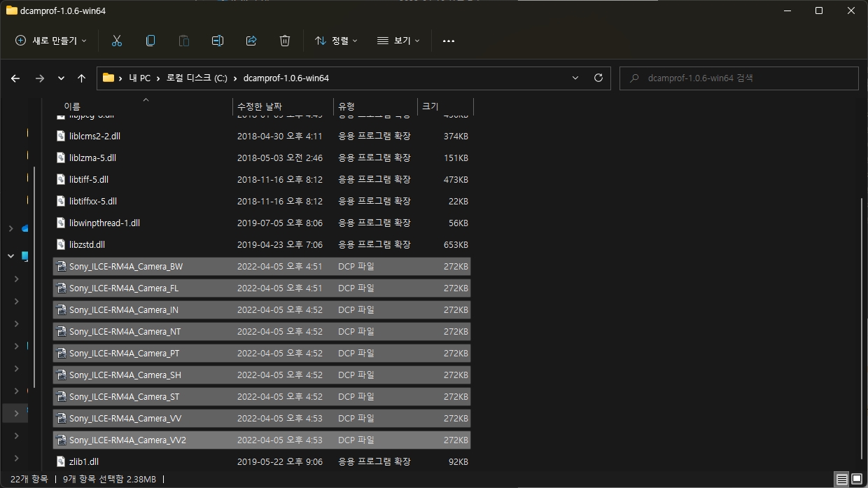Image resolution: width=868 pixels, height=488 pixels.
Task: Click the icon of liblcms2-2.dll
Action: pyautogui.click(x=61, y=136)
